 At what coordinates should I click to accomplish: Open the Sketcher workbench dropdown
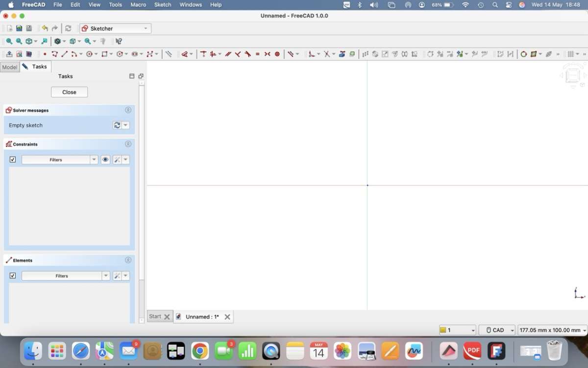click(x=116, y=28)
